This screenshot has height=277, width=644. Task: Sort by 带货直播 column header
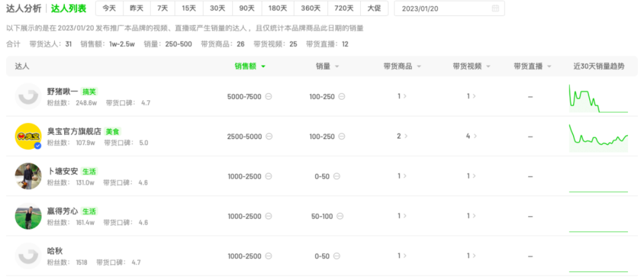[532, 66]
